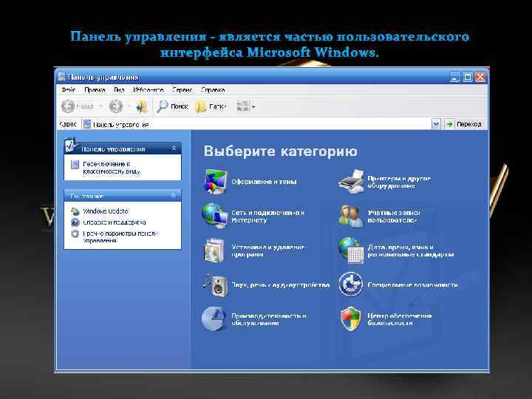
Task: Click the Control Panel address bar icon
Action: pyautogui.click(x=87, y=125)
